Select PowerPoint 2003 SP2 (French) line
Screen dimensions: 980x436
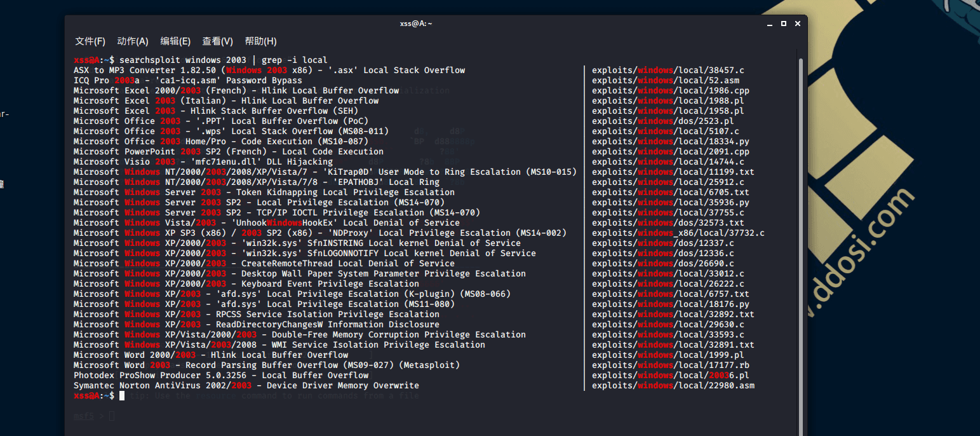click(x=229, y=152)
